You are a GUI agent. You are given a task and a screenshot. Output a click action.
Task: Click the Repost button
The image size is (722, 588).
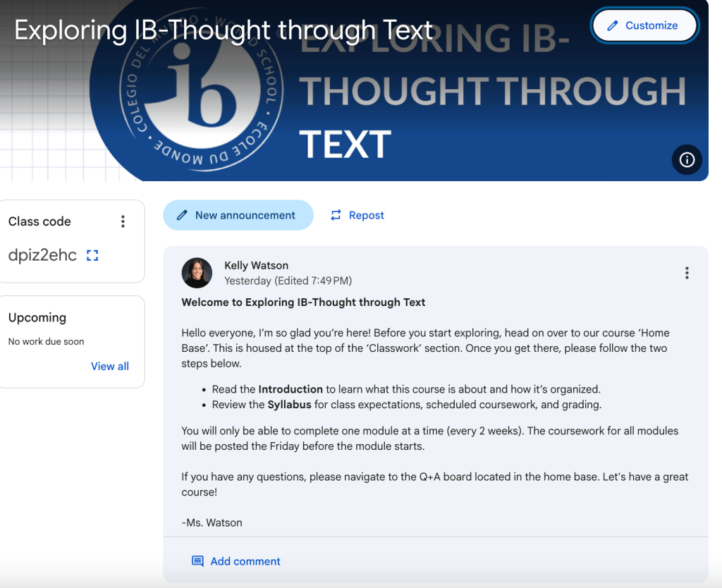click(357, 215)
